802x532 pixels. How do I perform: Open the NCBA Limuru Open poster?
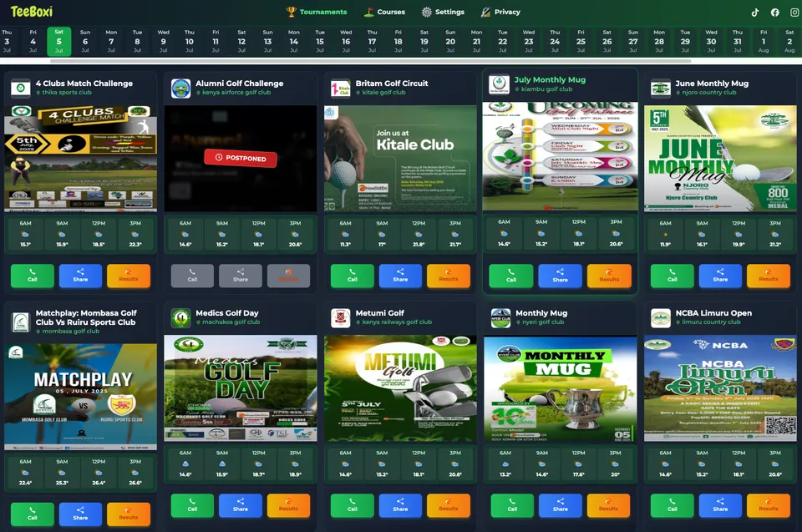pos(720,388)
